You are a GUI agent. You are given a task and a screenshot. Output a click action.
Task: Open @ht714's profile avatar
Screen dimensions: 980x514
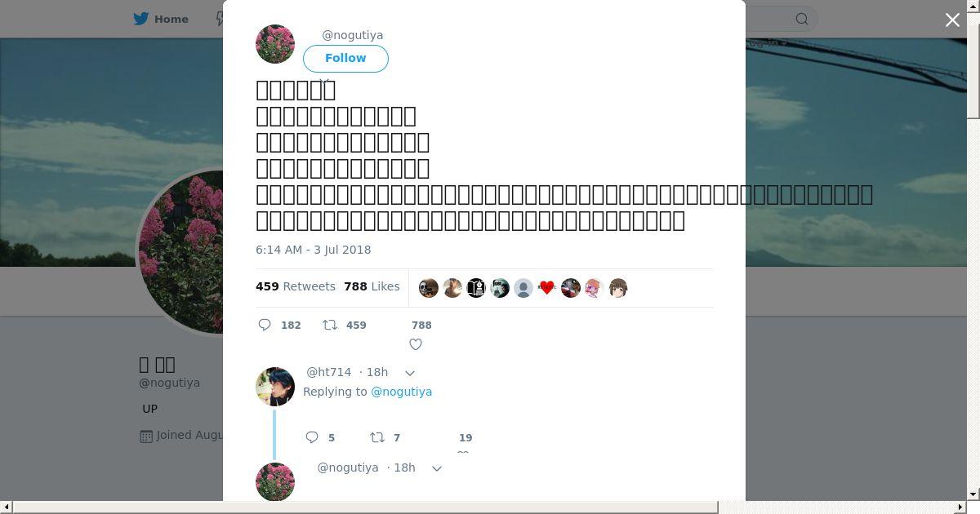275,387
